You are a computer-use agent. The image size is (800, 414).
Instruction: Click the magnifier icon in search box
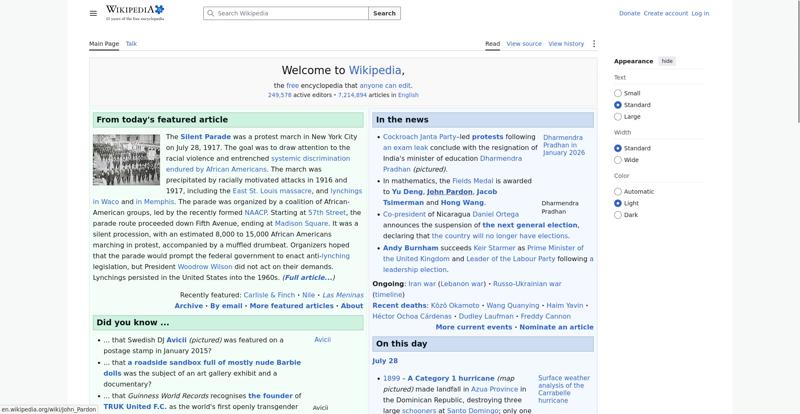click(x=210, y=13)
